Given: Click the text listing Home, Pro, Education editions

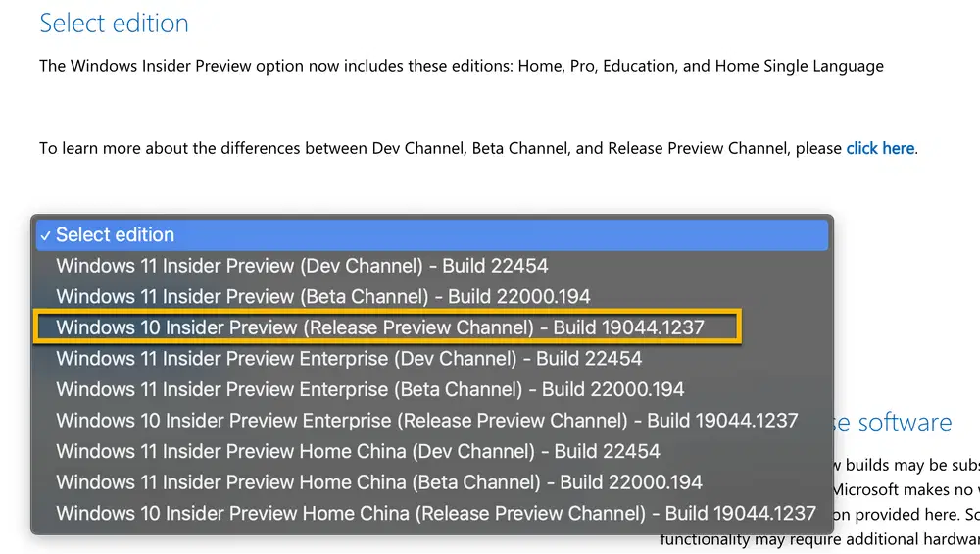Looking at the screenshot, I should [x=462, y=66].
